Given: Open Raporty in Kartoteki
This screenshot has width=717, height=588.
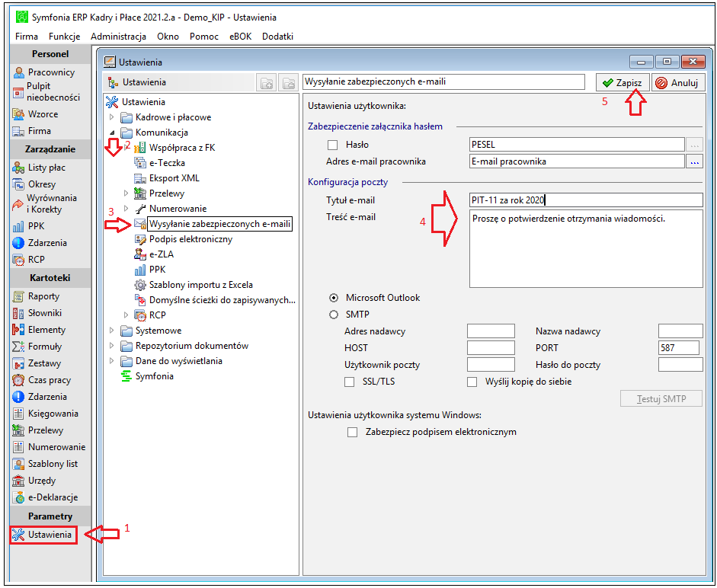Looking at the screenshot, I should click(x=37, y=296).
